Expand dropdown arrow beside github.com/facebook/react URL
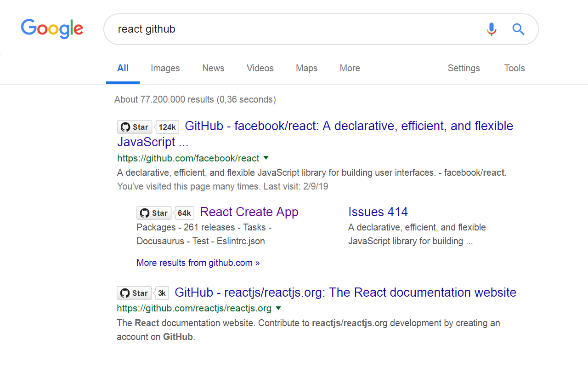Image resolution: width=588 pixels, height=368 pixels. (266, 158)
